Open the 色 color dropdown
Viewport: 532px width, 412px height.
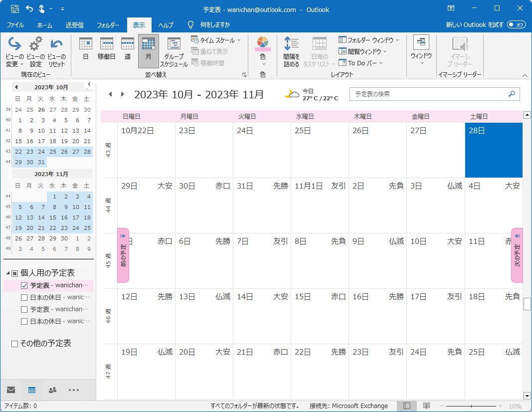[x=263, y=51]
